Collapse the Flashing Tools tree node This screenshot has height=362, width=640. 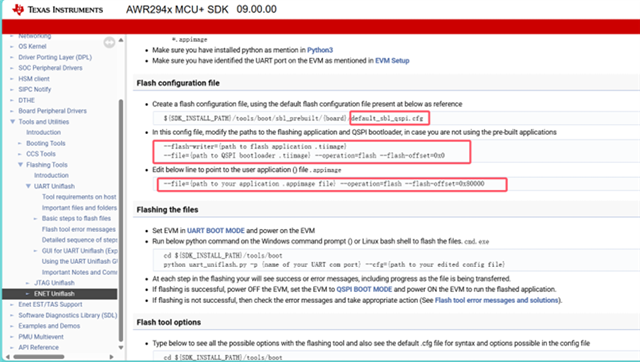20,164
